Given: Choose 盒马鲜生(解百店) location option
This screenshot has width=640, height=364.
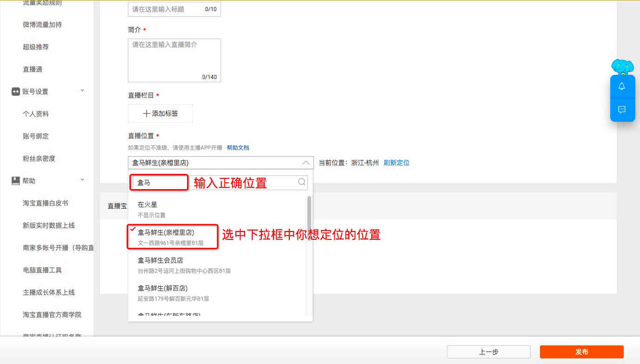Looking at the screenshot, I should point(163,288).
